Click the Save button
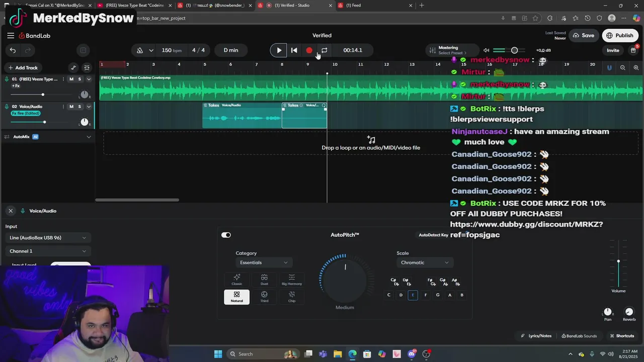The image size is (644, 362). click(584, 36)
